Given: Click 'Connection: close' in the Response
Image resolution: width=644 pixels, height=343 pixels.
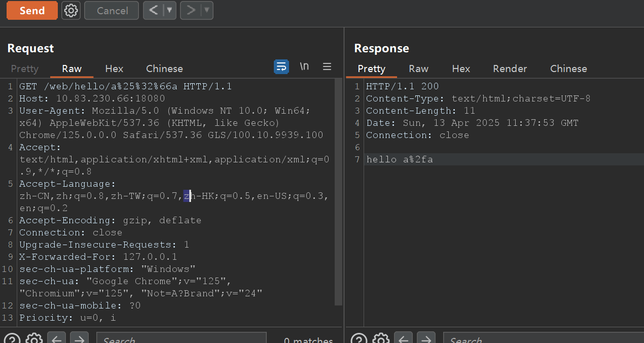Looking at the screenshot, I should (x=417, y=135).
